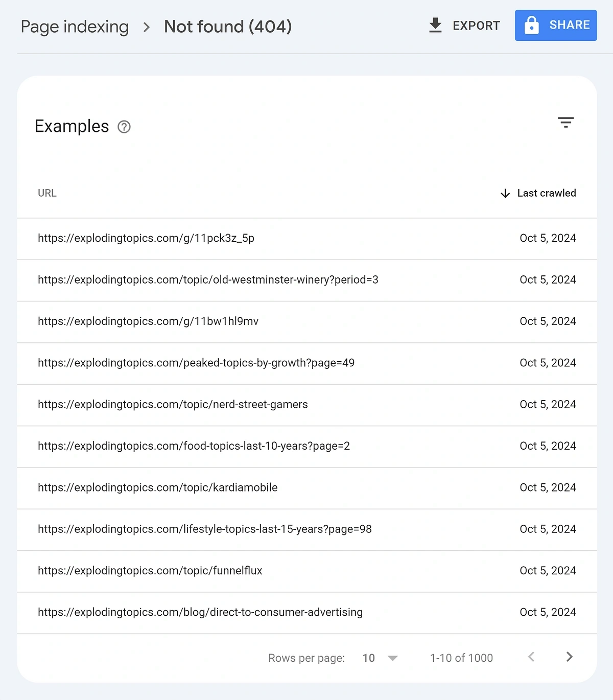Open the Rows per page dropdown
Viewport: 613px width, 700px height.
click(x=380, y=658)
